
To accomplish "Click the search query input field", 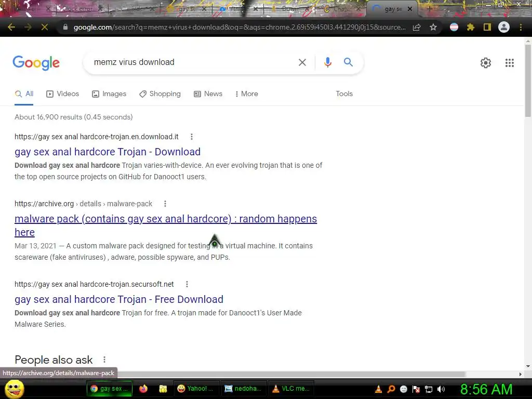I will point(193,62).
